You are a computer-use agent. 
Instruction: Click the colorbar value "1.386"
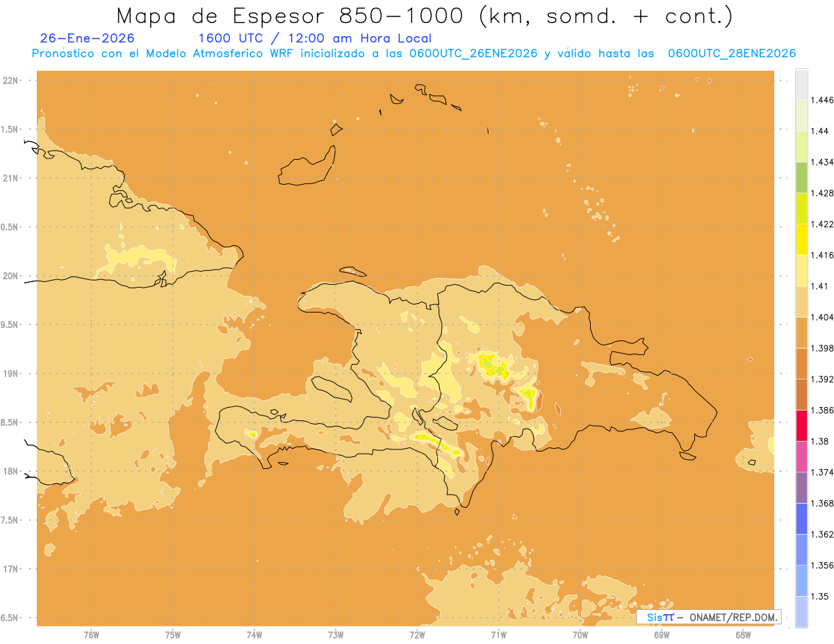point(822,411)
